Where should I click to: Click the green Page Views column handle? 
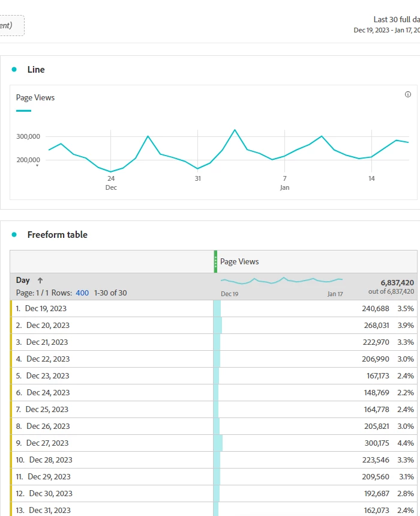tap(215, 262)
